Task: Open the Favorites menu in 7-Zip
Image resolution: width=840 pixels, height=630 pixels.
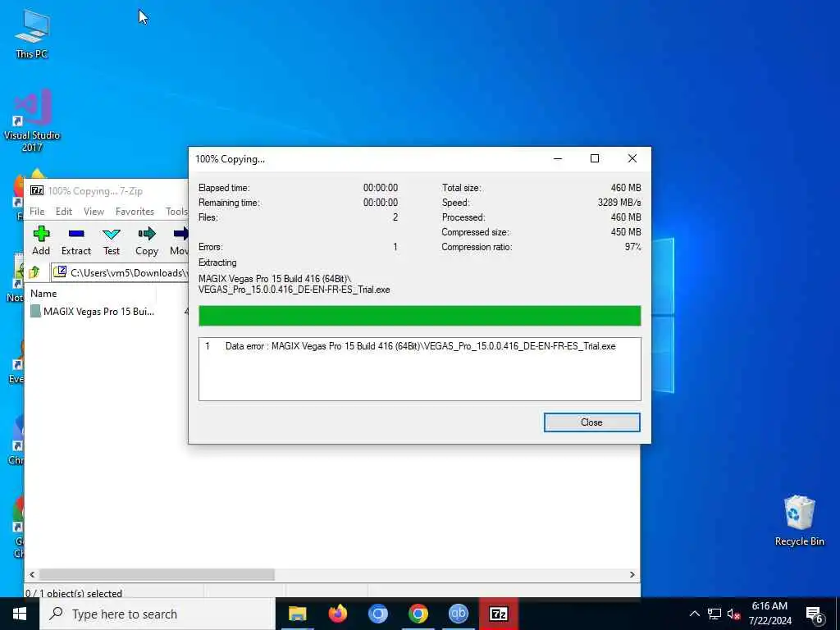Action: tap(135, 212)
